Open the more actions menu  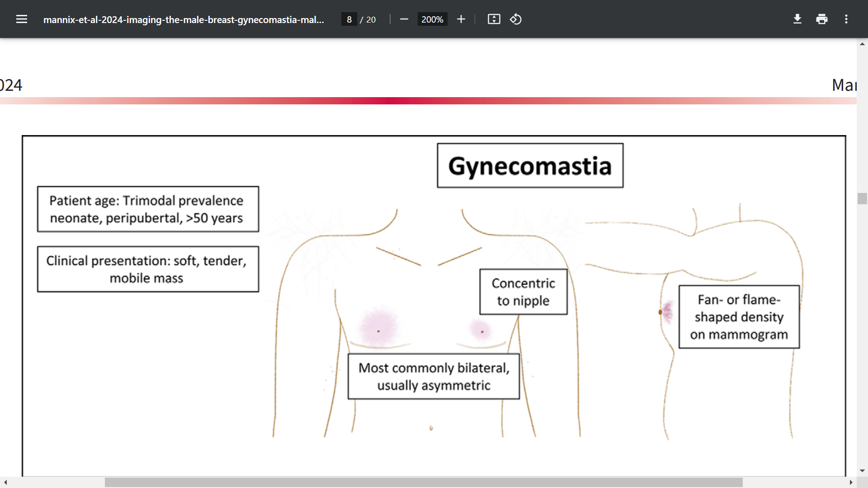[x=846, y=19]
